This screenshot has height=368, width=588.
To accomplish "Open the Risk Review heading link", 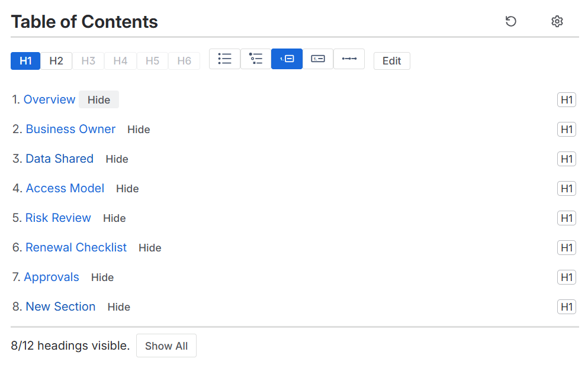I will click(58, 218).
